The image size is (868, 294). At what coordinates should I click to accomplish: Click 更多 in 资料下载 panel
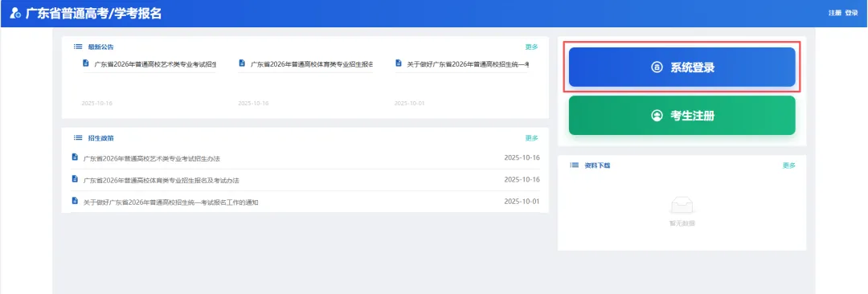789,165
